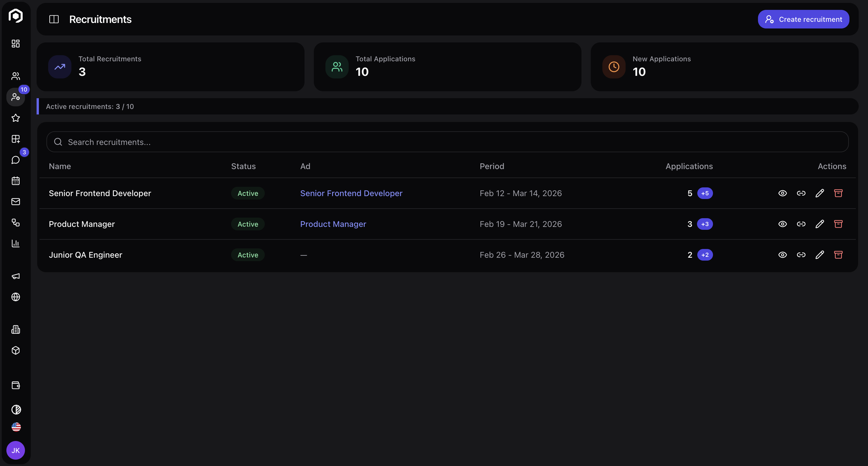Open the Dashboard from the sidebar
The width and height of the screenshot is (868, 466).
15,44
